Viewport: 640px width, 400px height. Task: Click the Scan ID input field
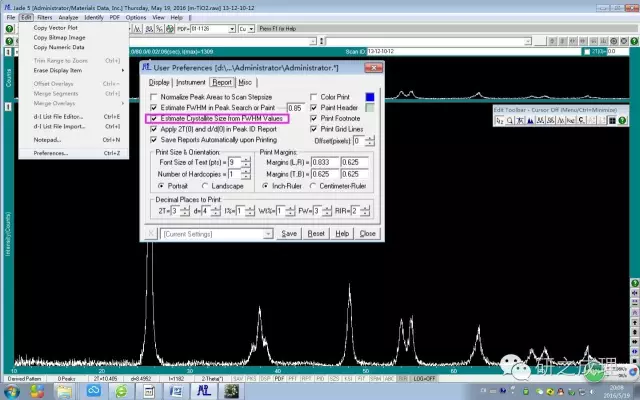click(473, 52)
